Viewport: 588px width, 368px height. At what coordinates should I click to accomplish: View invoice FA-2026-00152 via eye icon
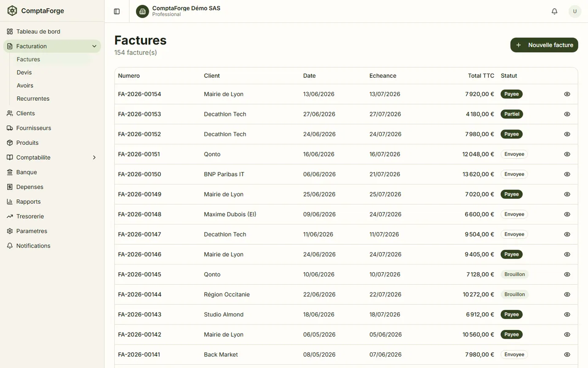tap(567, 134)
